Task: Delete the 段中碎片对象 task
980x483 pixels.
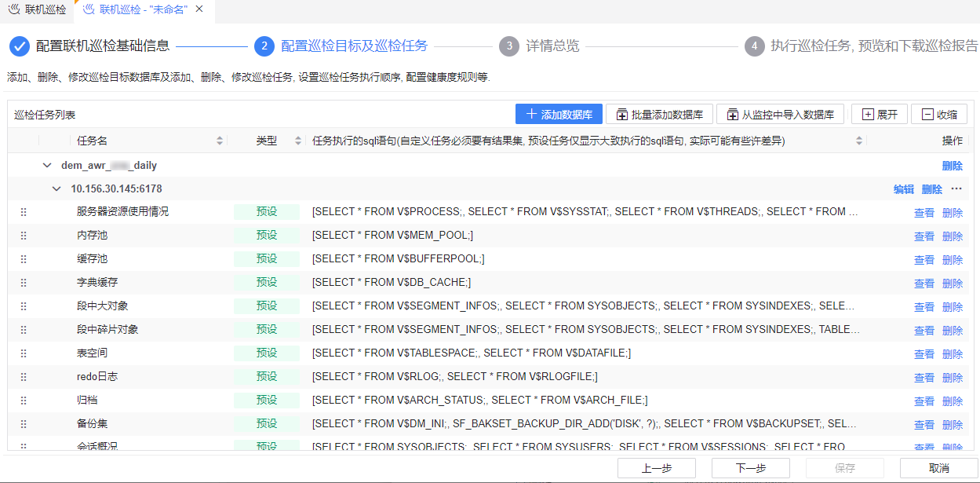Action: tap(953, 331)
